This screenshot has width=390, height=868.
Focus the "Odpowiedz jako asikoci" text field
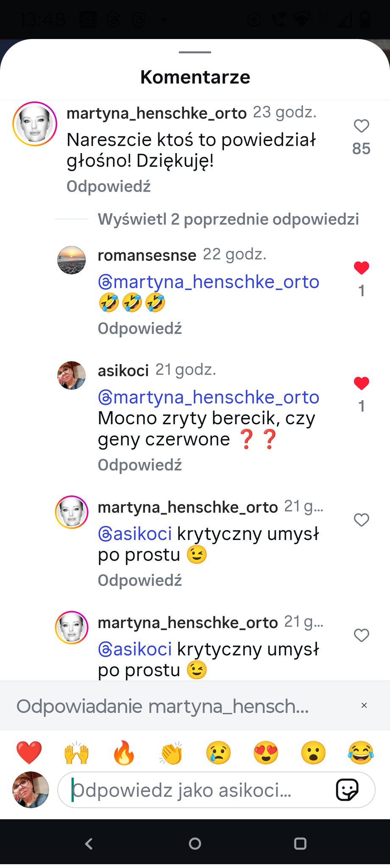pyautogui.click(x=195, y=790)
